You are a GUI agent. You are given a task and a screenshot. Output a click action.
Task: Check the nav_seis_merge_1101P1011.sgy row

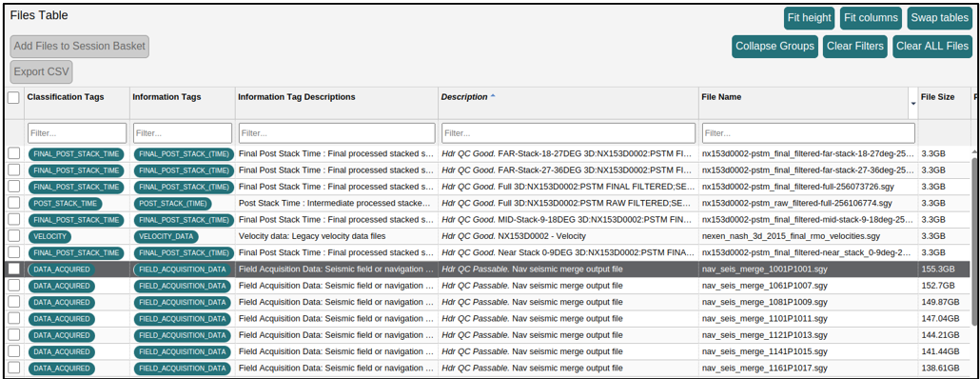(x=13, y=318)
